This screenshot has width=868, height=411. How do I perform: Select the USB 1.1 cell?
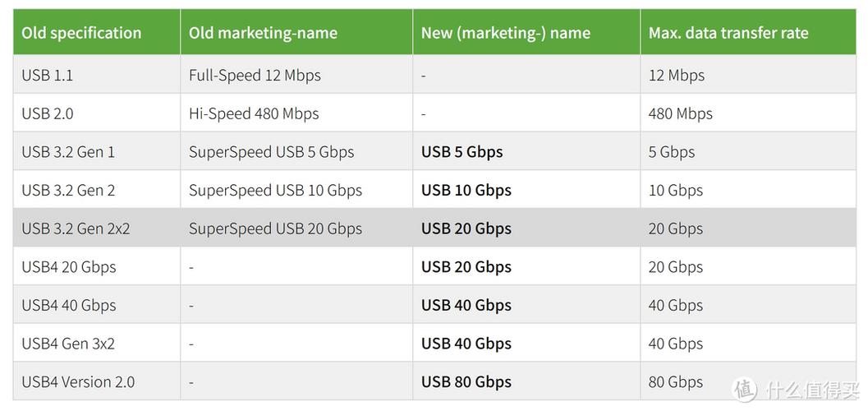click(97, 75)
